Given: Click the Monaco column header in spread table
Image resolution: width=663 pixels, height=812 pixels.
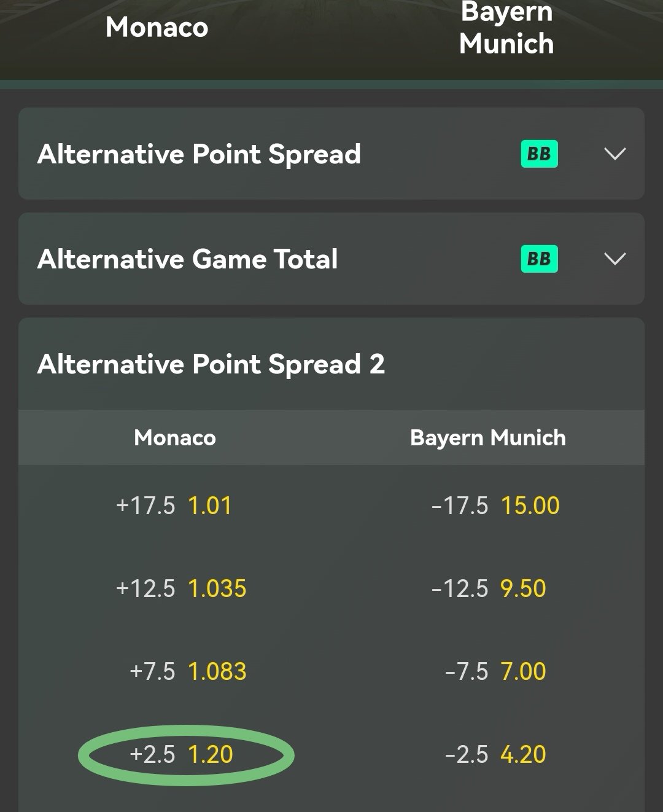Looking at the screenshot, I should [x=175, y=438].
